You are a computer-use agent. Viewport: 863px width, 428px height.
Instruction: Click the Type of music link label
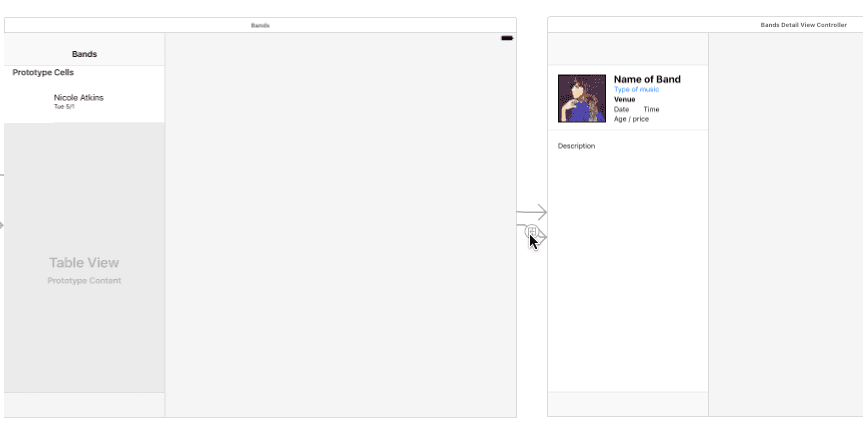point(636,89)
